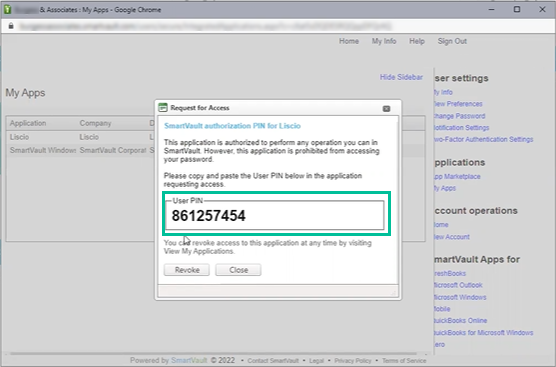Open My Info in top navigation
556x367 pixels.
coord(384,41)
